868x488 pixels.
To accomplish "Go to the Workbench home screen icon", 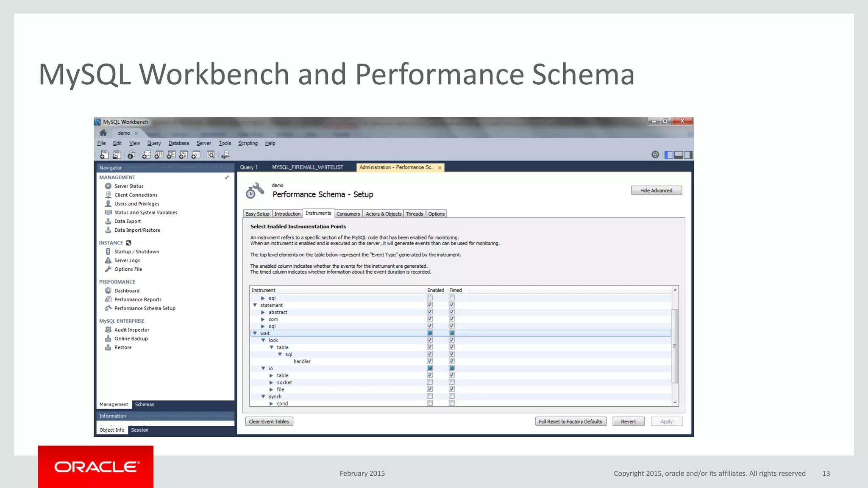I will click(103, 133).
